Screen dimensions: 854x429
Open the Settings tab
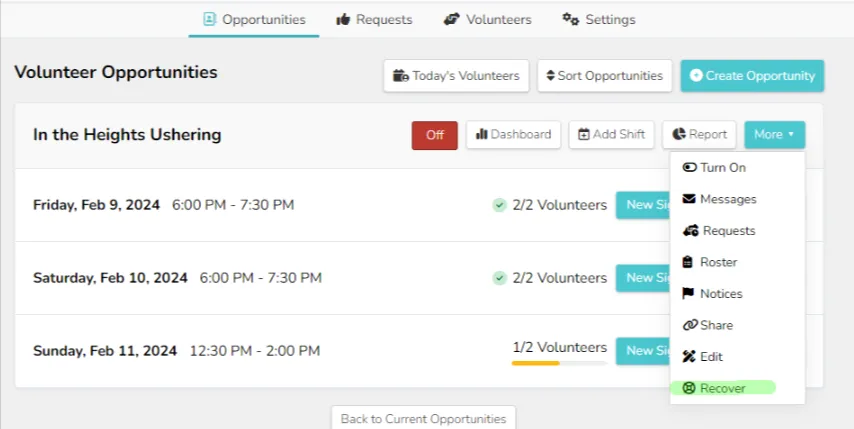click(x=599, y=20)
